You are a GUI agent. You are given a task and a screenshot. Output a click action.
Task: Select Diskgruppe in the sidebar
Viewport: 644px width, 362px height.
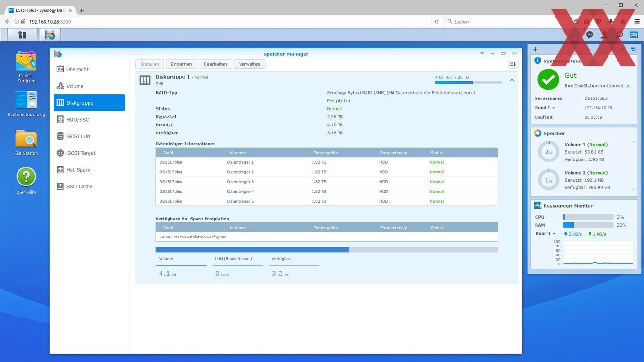(x=89, y=103)
